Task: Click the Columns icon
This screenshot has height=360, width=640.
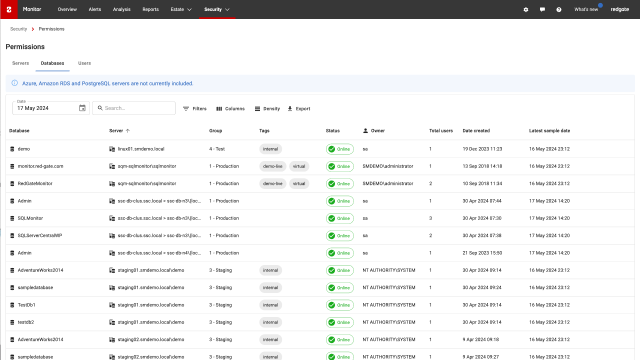Action: click(219, 109)
